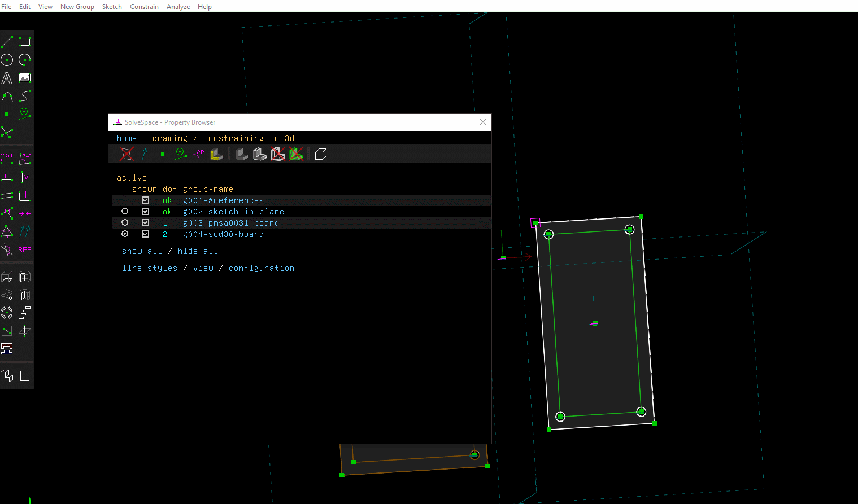Open the Constrain menu

(x=144, y=6)
